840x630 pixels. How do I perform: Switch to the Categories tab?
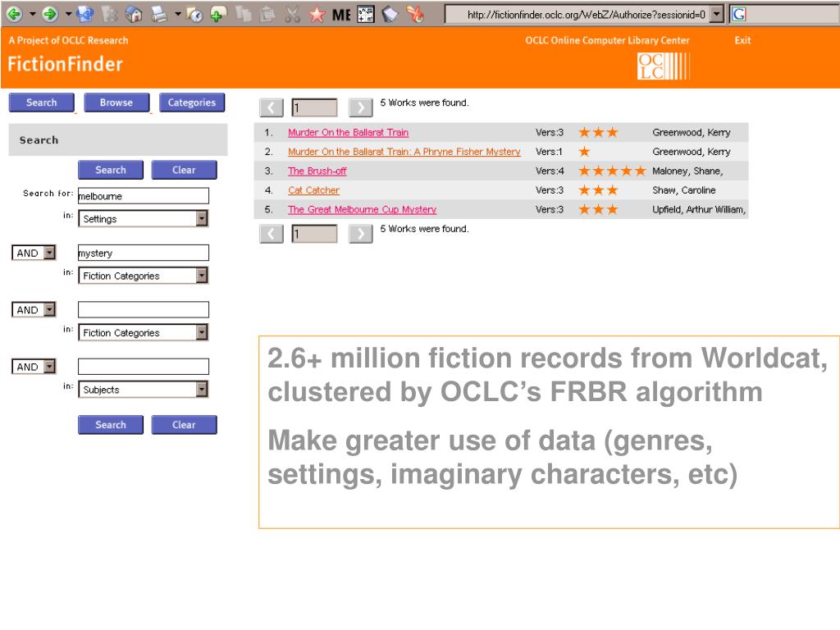tap(192, 103)
